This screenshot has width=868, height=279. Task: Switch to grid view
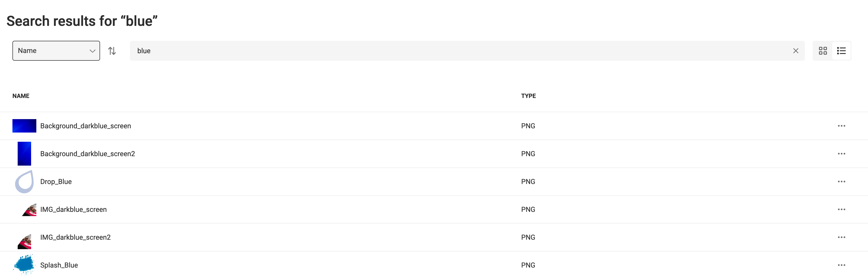coord(822,51)
